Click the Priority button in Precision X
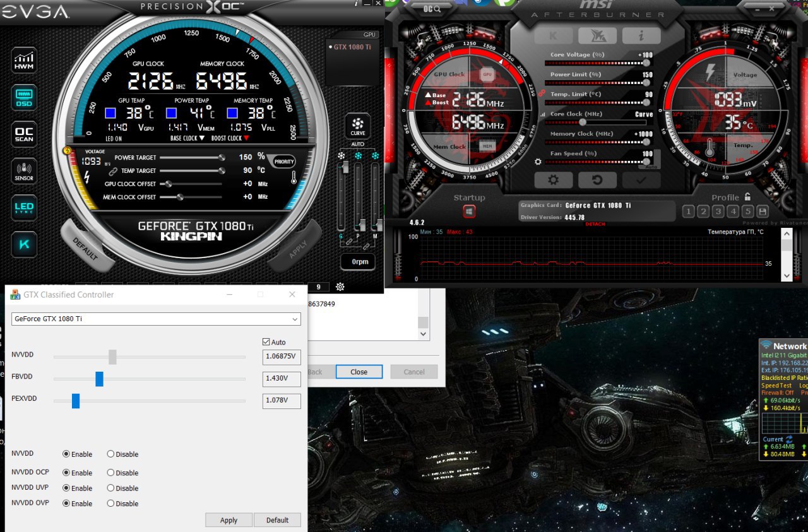Image resolution: width=808 pixels, height=532 pixels. (284, 162)
